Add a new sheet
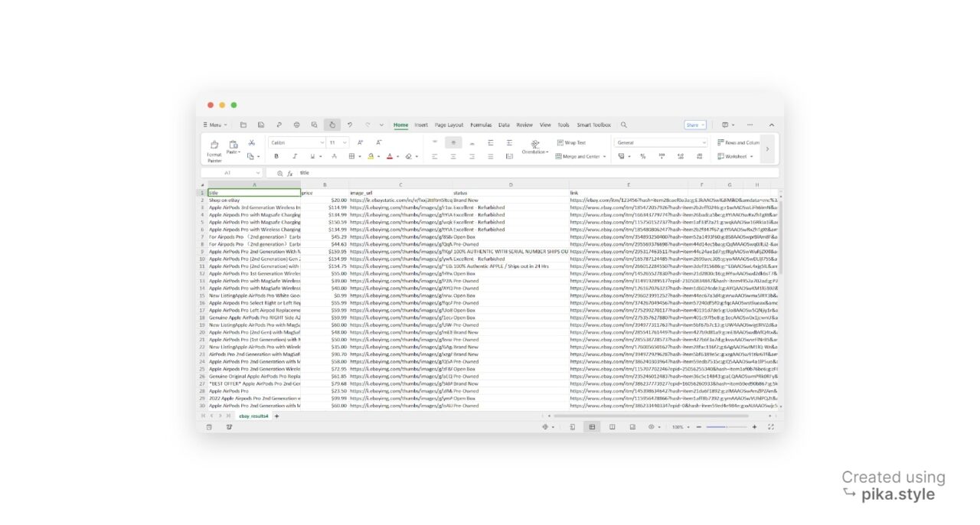 (277, 416)
